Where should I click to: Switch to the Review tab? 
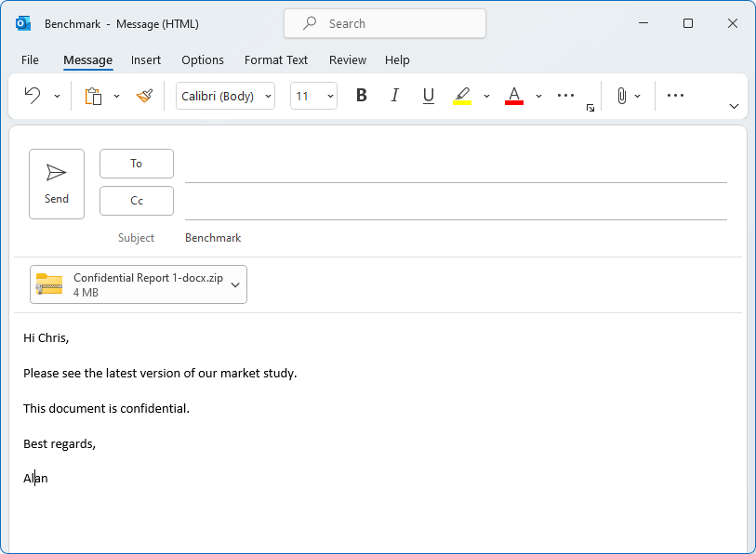tap(348, 59)
